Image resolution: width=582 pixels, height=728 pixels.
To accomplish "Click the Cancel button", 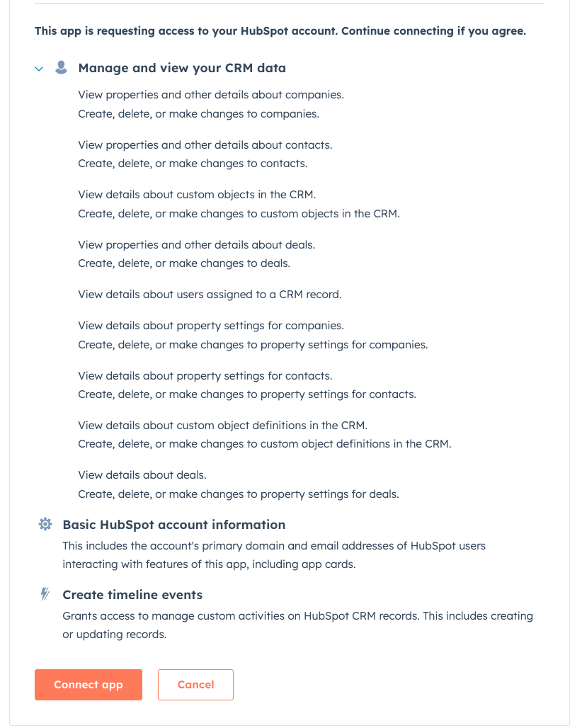I will 195,685.
